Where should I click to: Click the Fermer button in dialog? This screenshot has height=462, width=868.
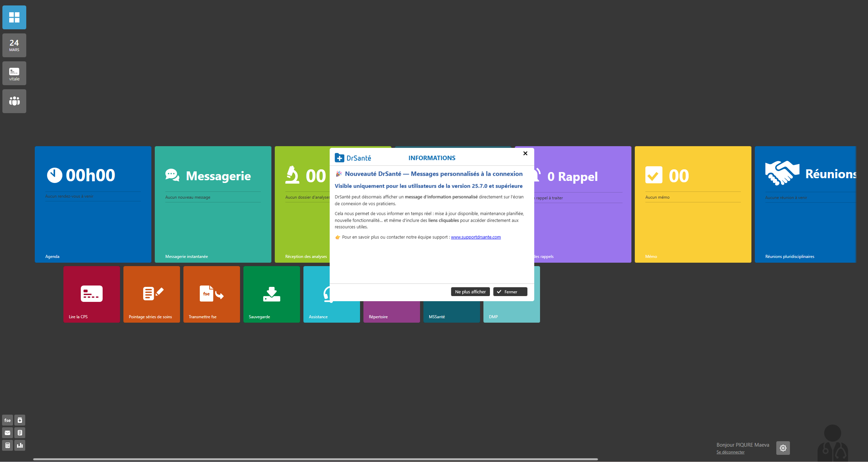510,292
